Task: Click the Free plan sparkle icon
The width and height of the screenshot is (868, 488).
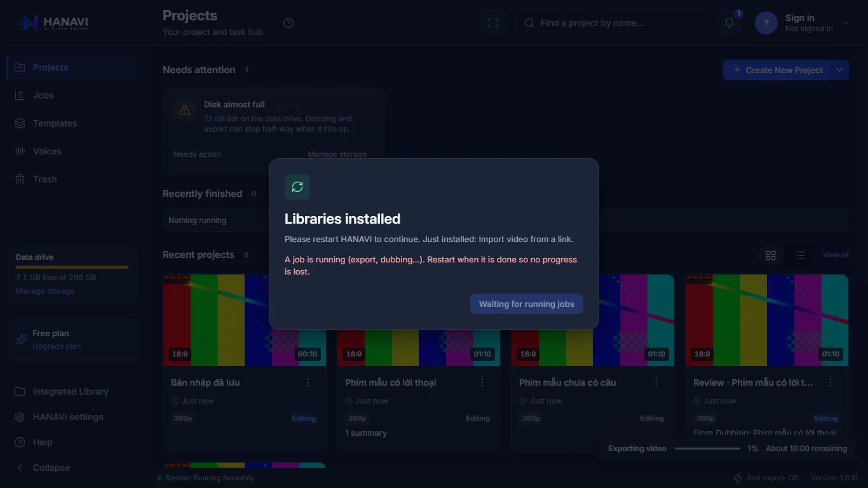Action: [x=21, y=339]
